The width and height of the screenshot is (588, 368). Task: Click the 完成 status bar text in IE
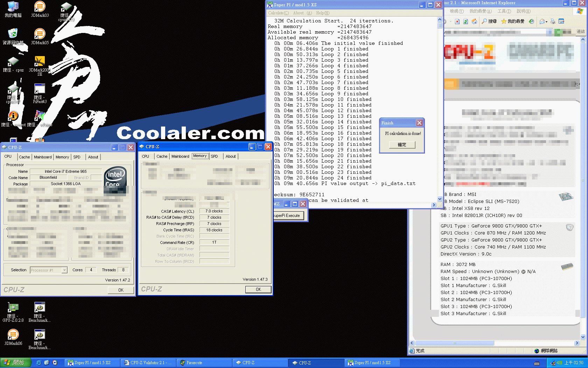(x=420, y=351)
